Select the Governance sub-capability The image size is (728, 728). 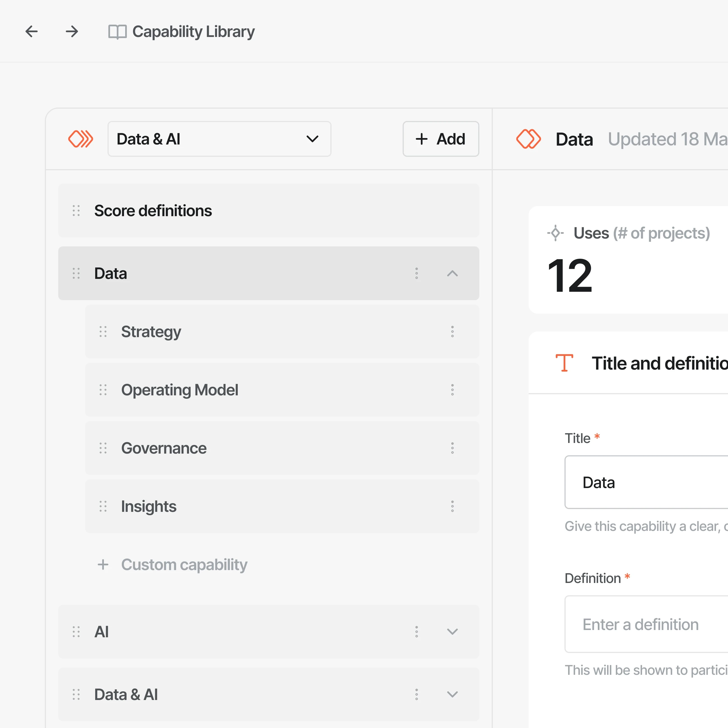click(164, 448)
